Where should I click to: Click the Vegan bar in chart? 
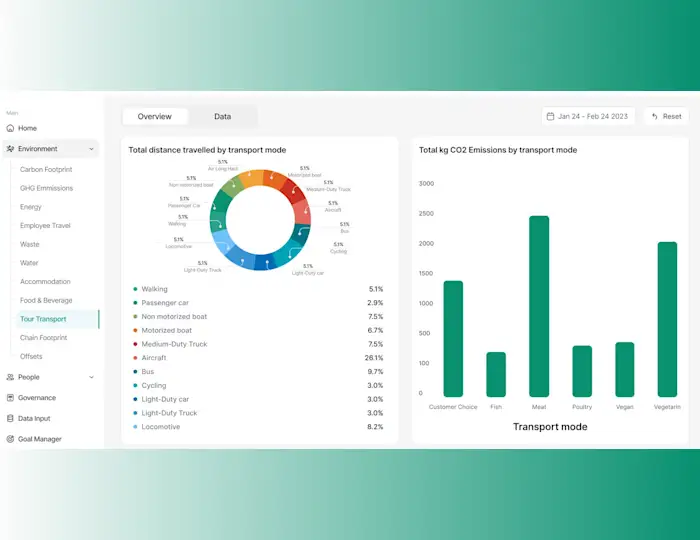click(625, 370)
